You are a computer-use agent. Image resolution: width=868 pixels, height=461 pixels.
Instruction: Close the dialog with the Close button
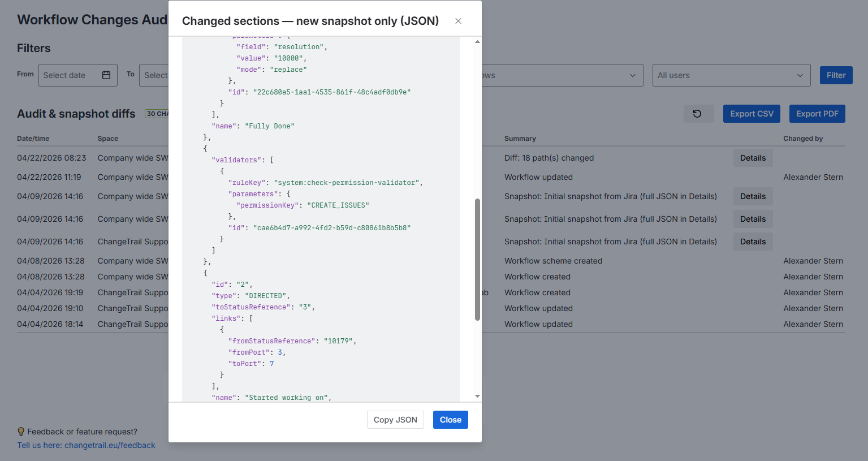pos(450,419)
